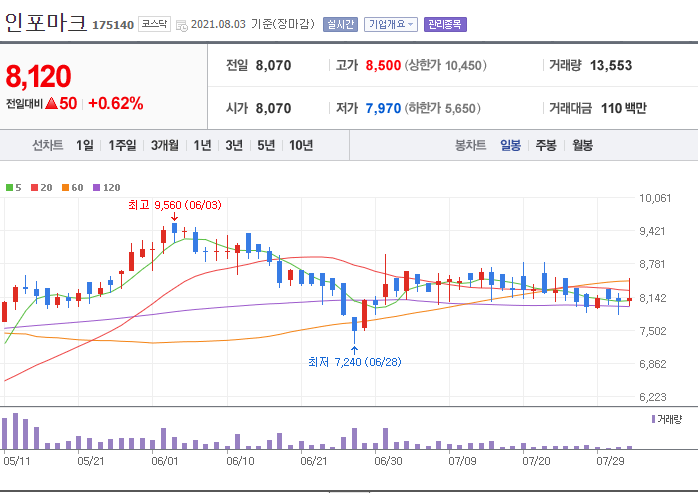Switch to 월봉 monthly candle chart

click(x=582, y=145)
